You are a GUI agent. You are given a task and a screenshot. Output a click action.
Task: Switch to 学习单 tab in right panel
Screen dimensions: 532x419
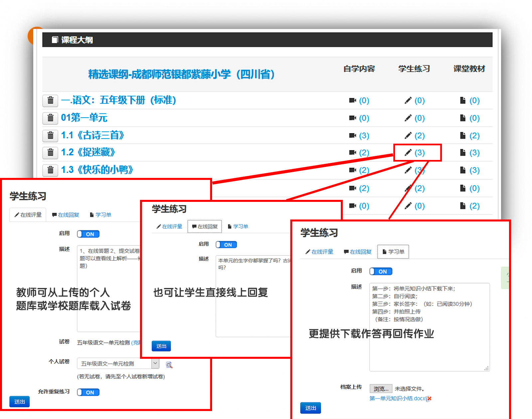click(x=393, y=252)
